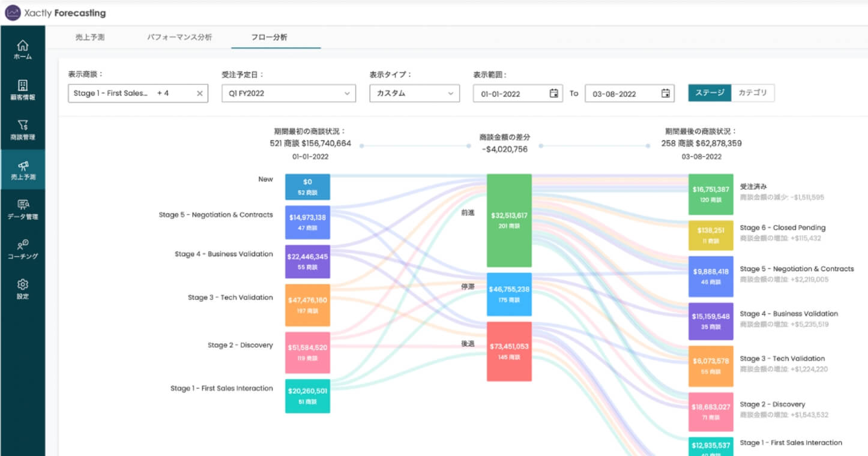This screenshot has height=456, width=868.
Task: Switch to 売上予測 tab
Action: [90, 37]
